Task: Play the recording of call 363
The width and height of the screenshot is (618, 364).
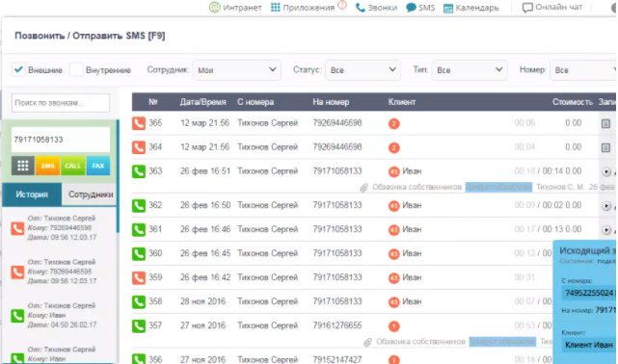Action: (606, 172)
